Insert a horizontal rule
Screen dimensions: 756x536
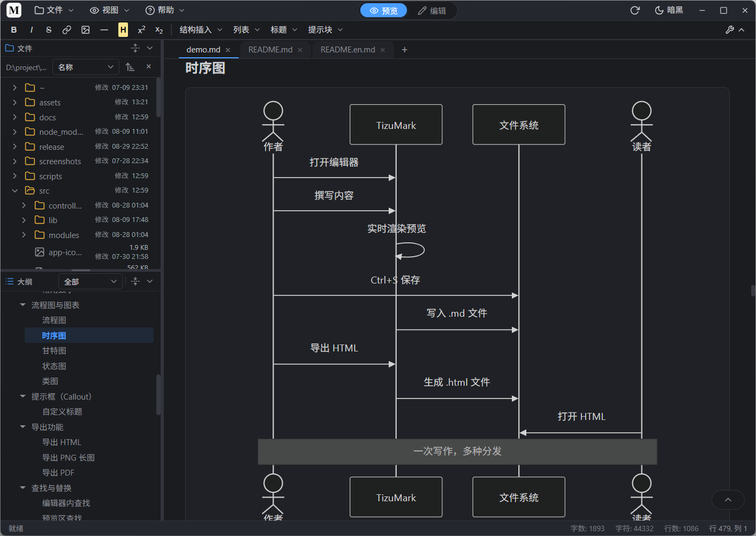click(104, 30)
